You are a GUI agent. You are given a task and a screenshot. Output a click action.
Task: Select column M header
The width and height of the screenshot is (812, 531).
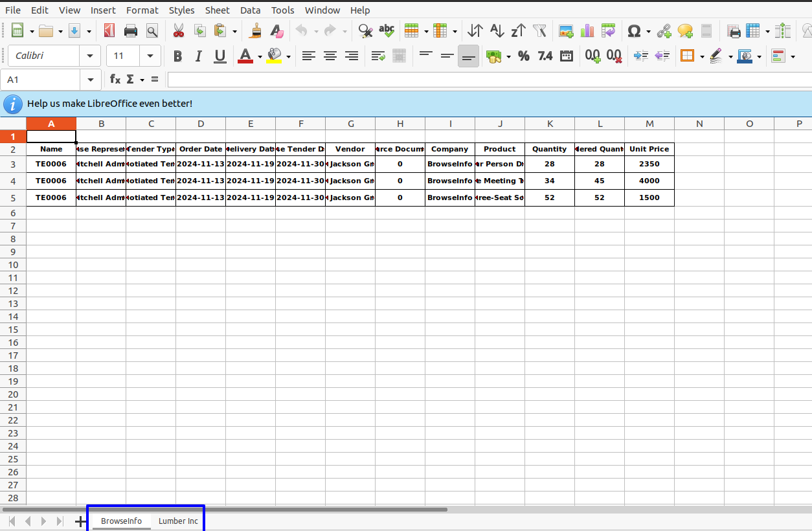[x=649, y=124]
